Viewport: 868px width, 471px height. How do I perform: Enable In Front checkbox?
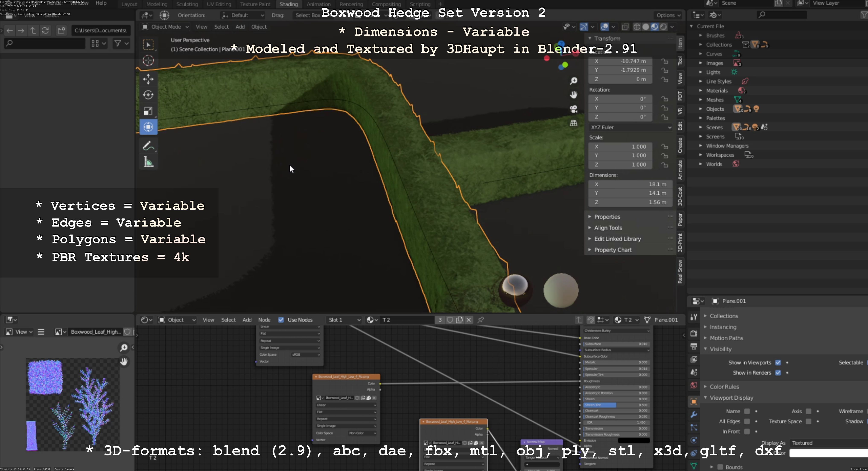[747, 432]
